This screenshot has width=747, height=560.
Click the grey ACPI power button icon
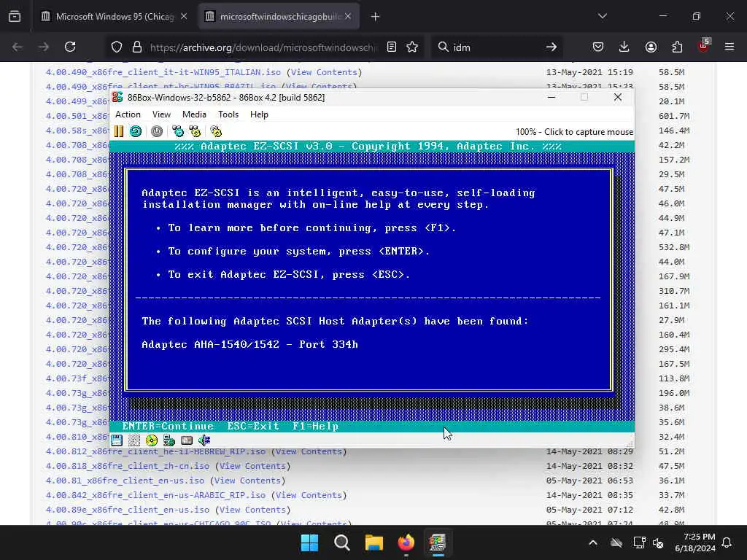pyautogui.click(x=157, y=131)
